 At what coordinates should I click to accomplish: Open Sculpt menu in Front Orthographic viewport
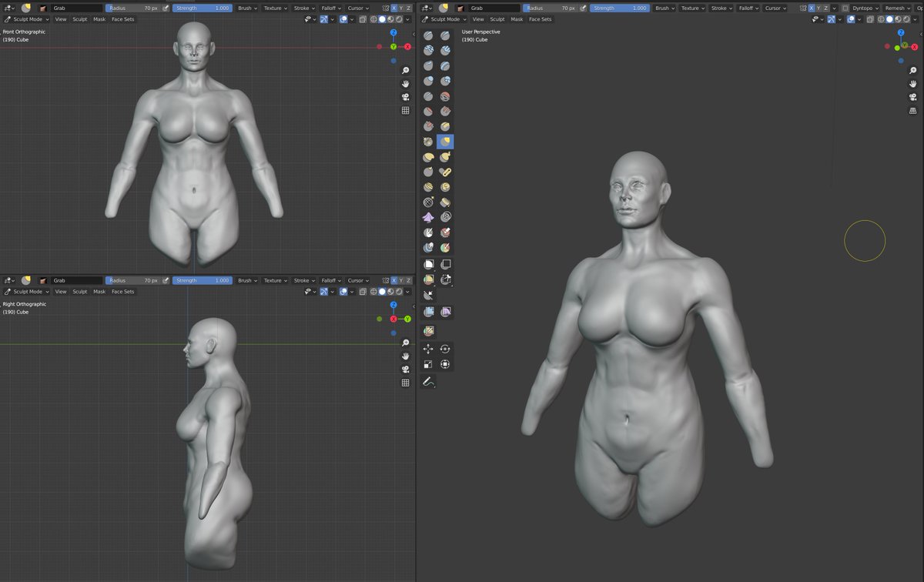point(80,19)
